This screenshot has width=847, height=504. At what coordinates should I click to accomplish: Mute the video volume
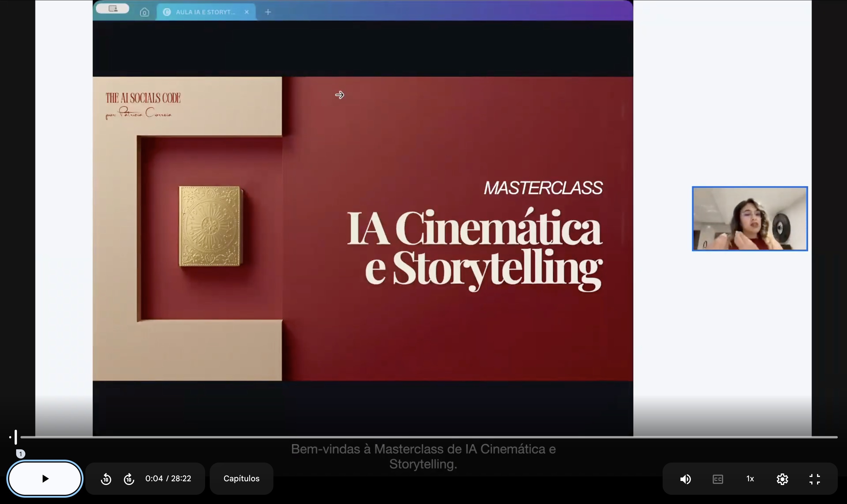(x=686, y=479)
